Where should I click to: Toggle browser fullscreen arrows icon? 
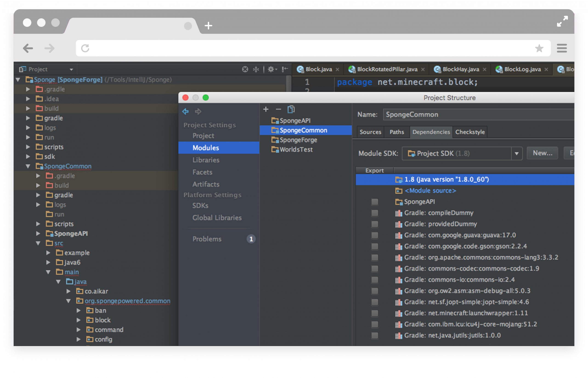562,21
